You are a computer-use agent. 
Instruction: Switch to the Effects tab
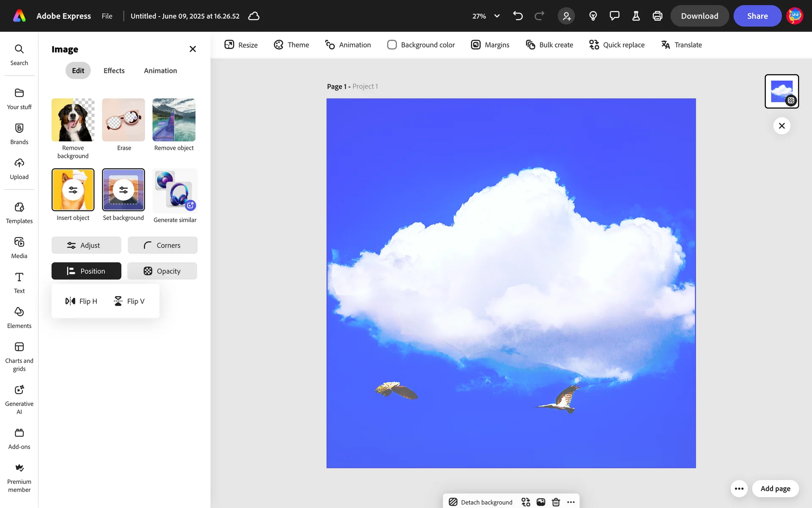(x=114, y=71)
